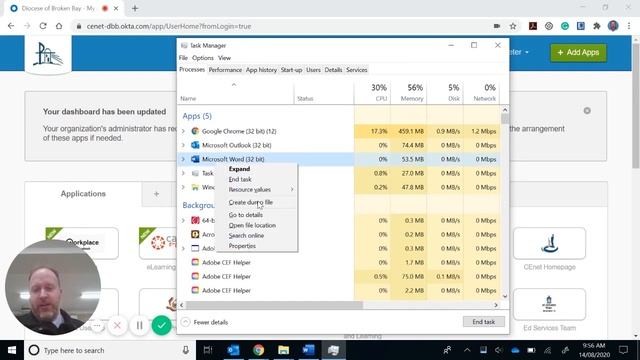Bookmark this page with the star icon

513,26
